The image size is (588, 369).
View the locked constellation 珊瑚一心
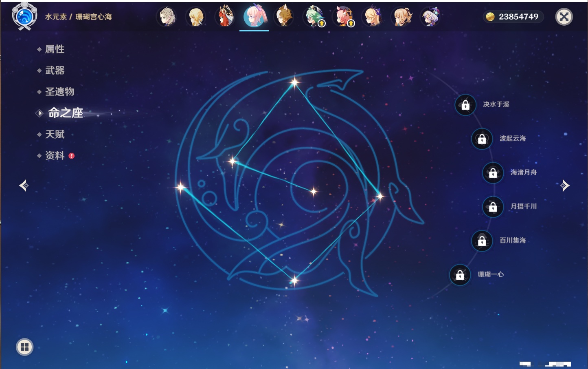[460, 275]
